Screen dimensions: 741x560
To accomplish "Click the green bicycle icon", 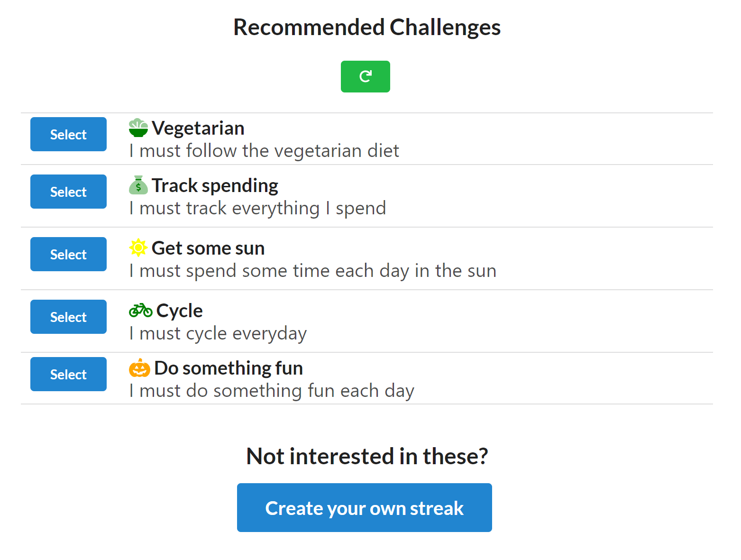I will click(x=140, y=311).
